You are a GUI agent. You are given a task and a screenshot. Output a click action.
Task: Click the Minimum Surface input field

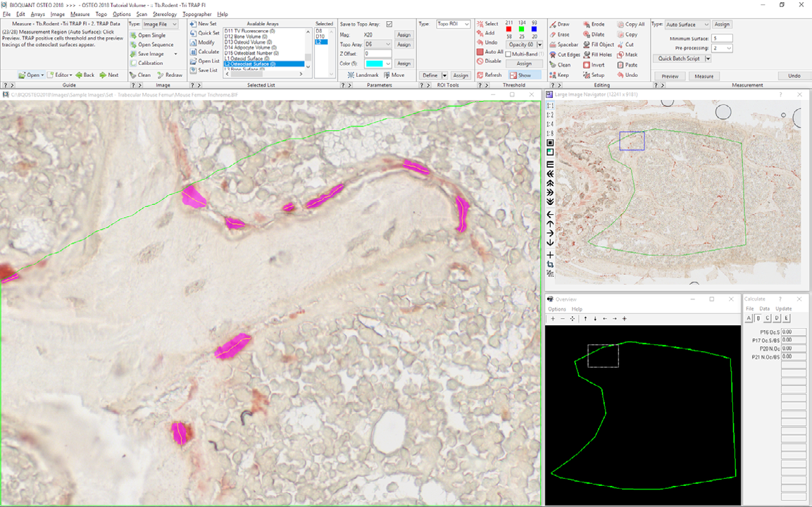[x=722, y=38]
